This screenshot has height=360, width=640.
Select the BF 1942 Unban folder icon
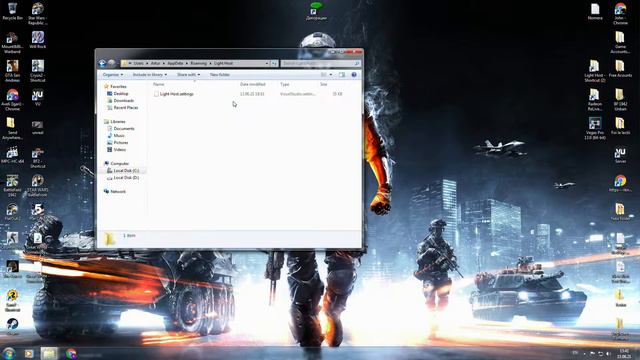point(620,100)
